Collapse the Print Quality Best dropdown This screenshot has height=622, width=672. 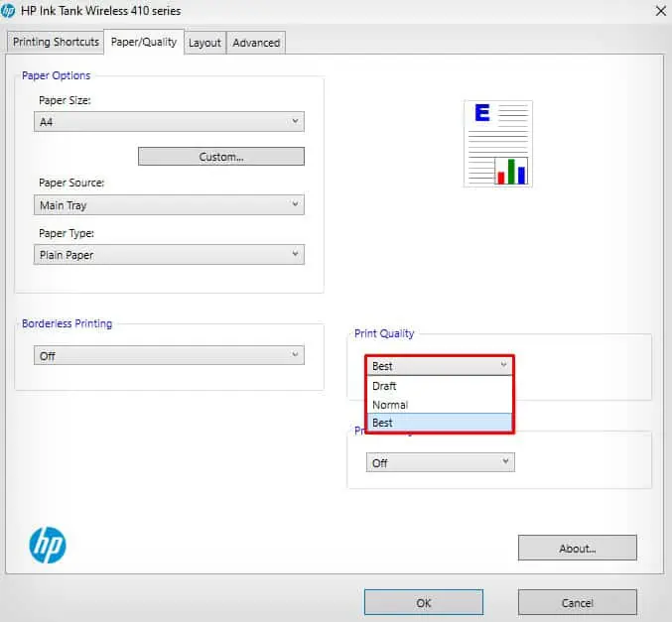[x=440, y=366]
